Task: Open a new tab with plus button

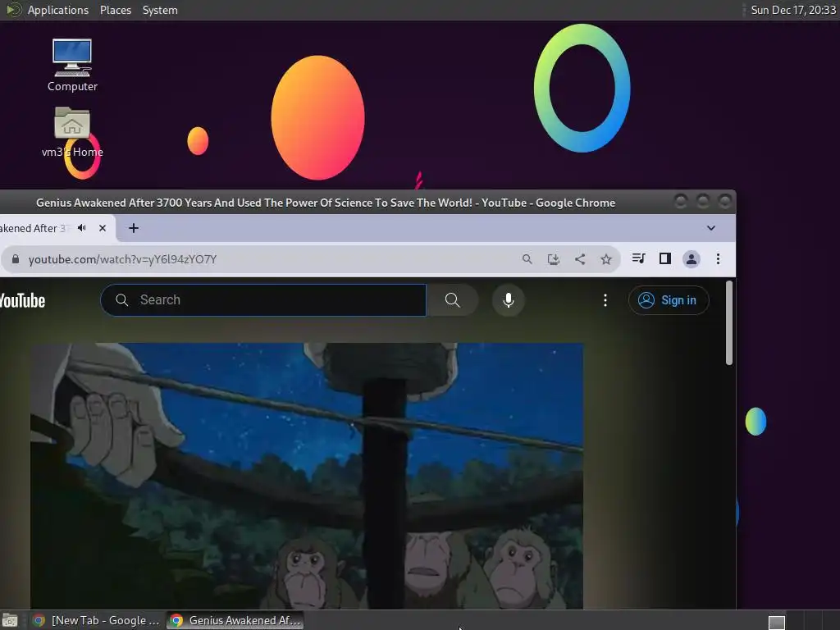Action: click(x=134, y=228)
